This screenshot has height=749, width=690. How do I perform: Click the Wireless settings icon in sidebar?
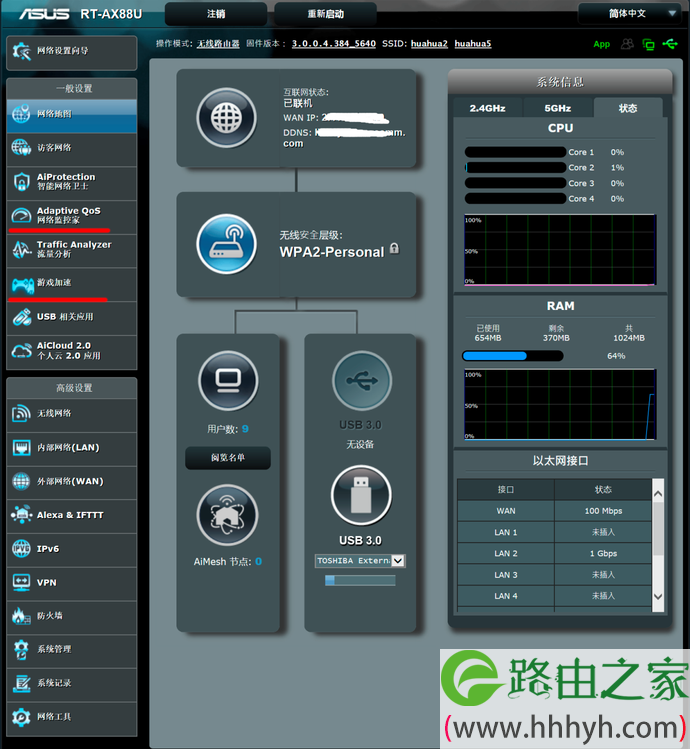point(21,413)
